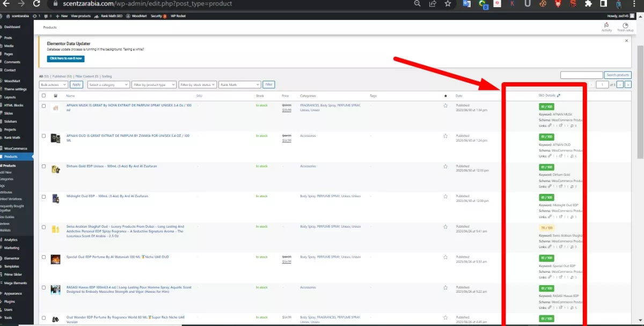Screen dimensions: 644x326
Task: Open the Activity panel
Action: (x=606, y=28)
